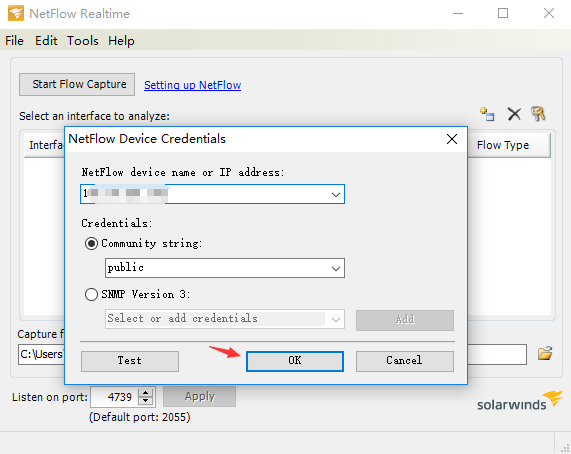
Task: Minimize the NetFlow Realtime window
Action: (458, 13)
